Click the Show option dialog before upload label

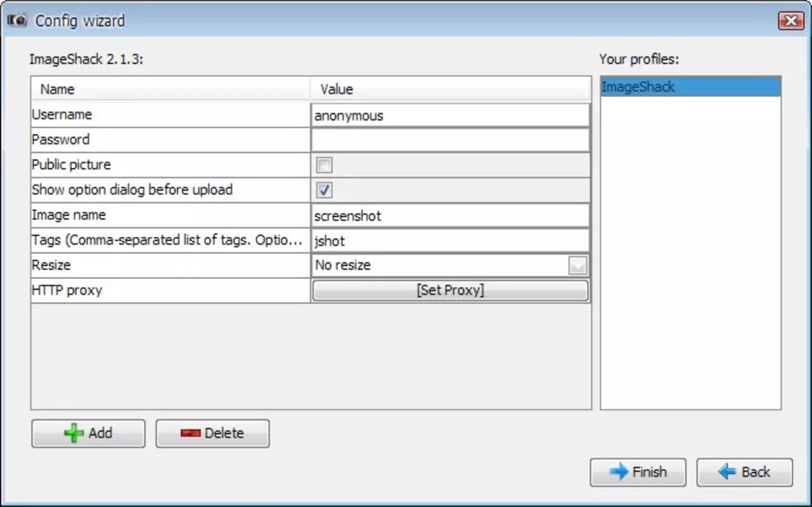[x=132, y=189]
